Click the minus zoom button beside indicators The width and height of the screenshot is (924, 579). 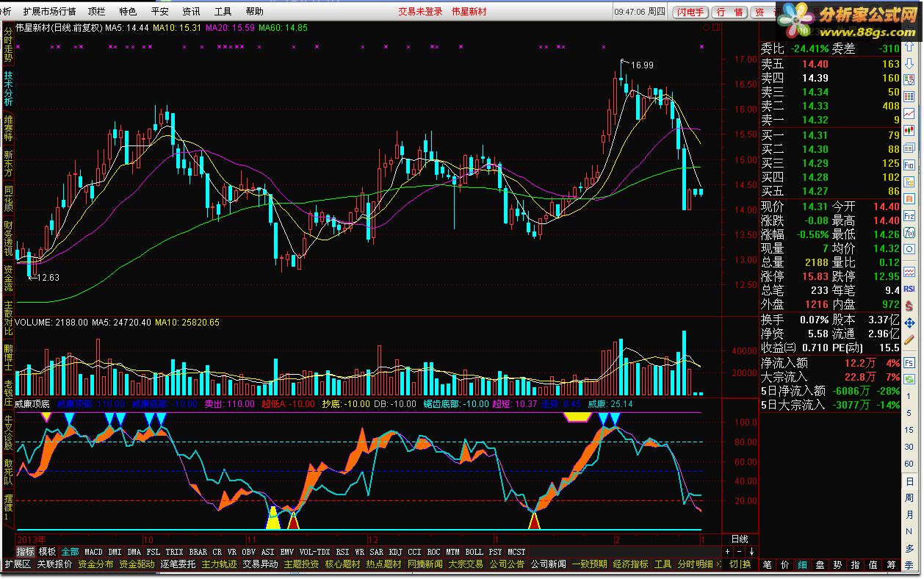click(739, 551)
